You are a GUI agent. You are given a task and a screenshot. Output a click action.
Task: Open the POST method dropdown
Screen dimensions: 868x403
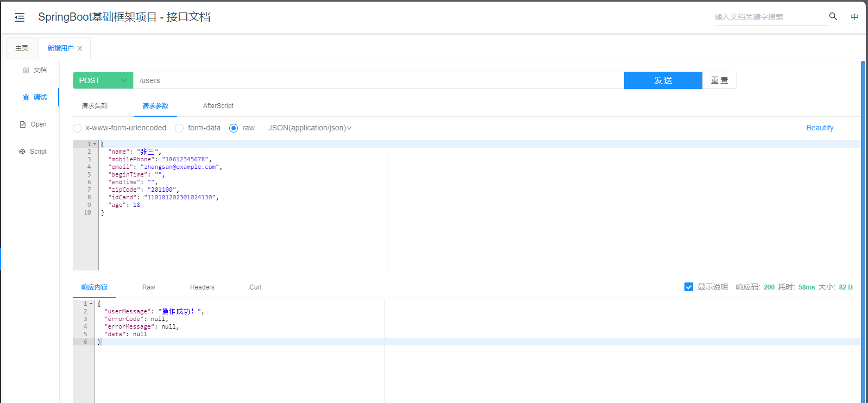pos(103,80)
